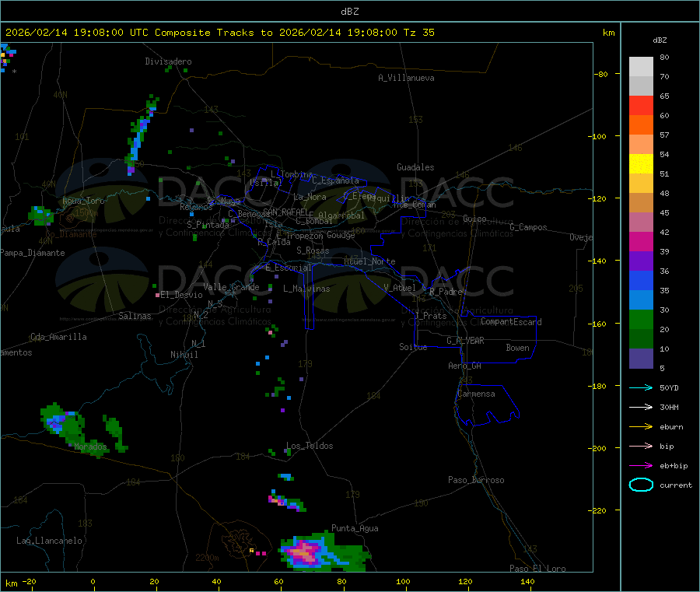Select the magenta dBZ legend color band

click(x=641, y=241)
